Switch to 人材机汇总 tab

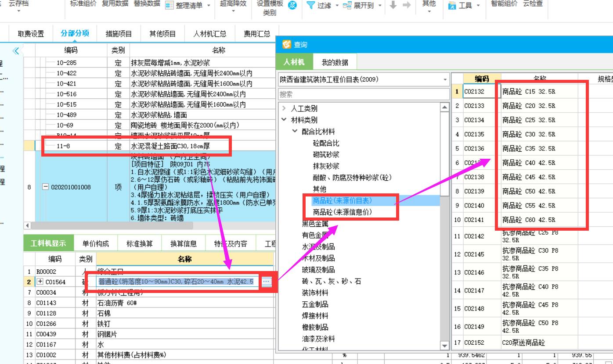click(210, 34)
